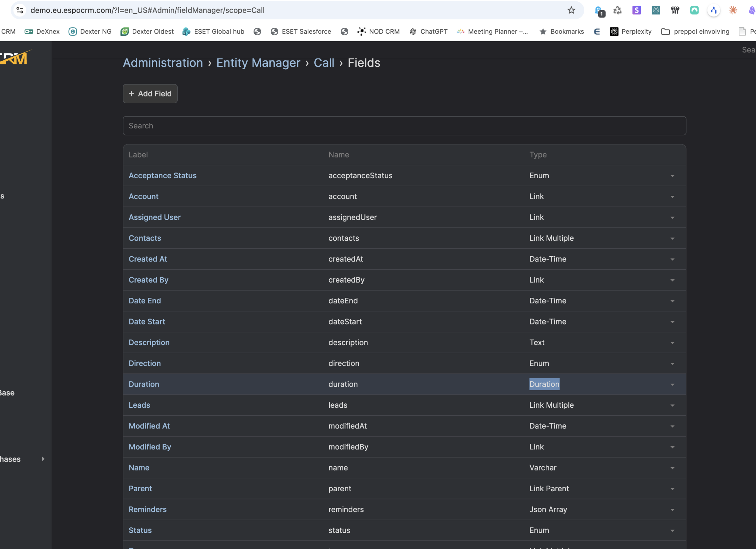
Task: Open site information icon in address bar
Action: [x=20, y=10]
